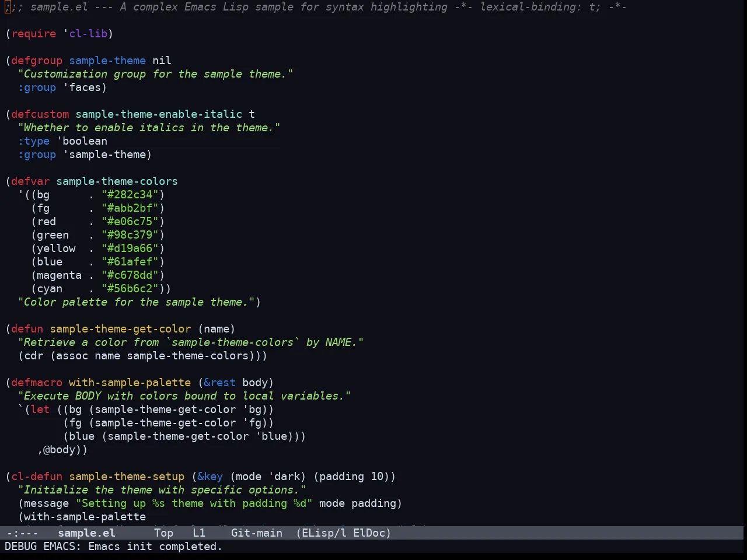
Task: Click the ',@body' splice expression
Action: coord(60,450)
